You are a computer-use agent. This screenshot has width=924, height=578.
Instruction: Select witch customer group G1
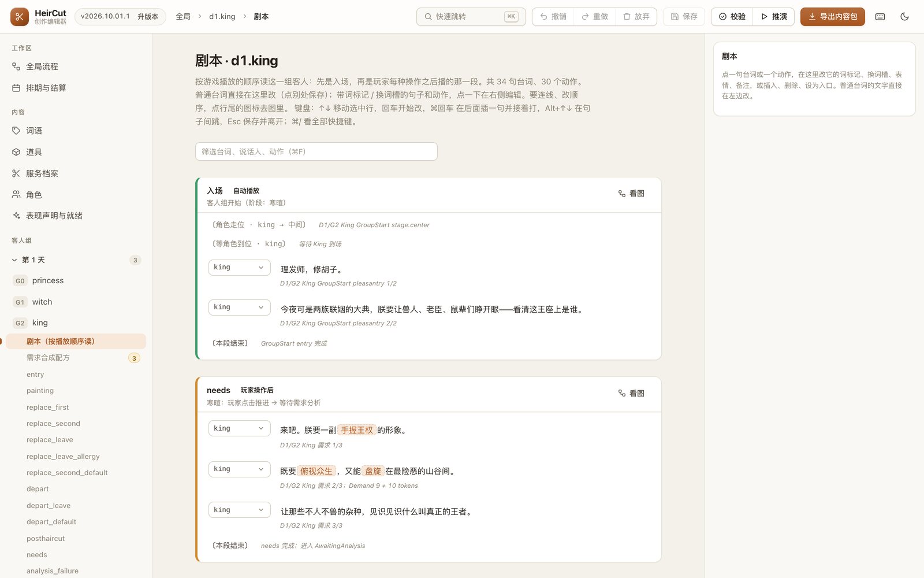pyautogui.click(x=76, y=302)
